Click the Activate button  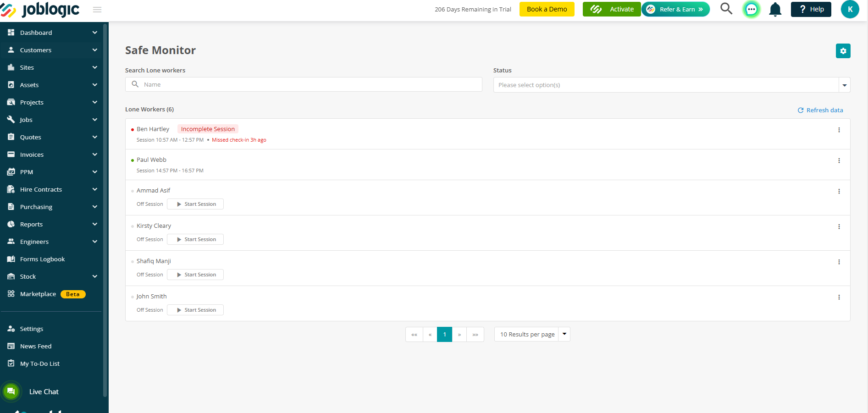coord(612,9)
